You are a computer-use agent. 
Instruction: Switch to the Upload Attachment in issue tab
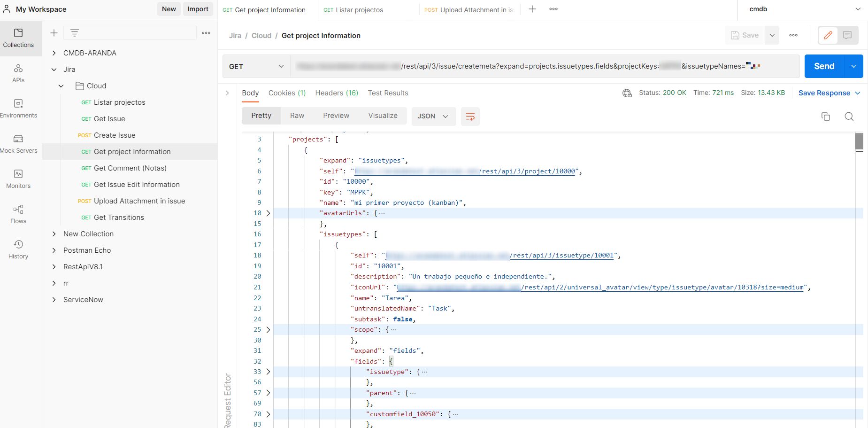tap(469, 10)
